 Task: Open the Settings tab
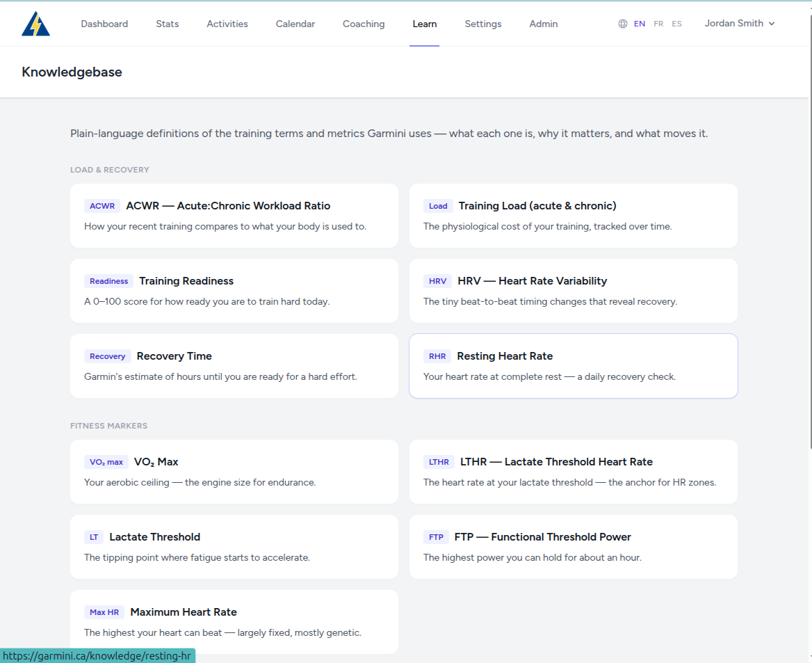[x=483, y=24]
